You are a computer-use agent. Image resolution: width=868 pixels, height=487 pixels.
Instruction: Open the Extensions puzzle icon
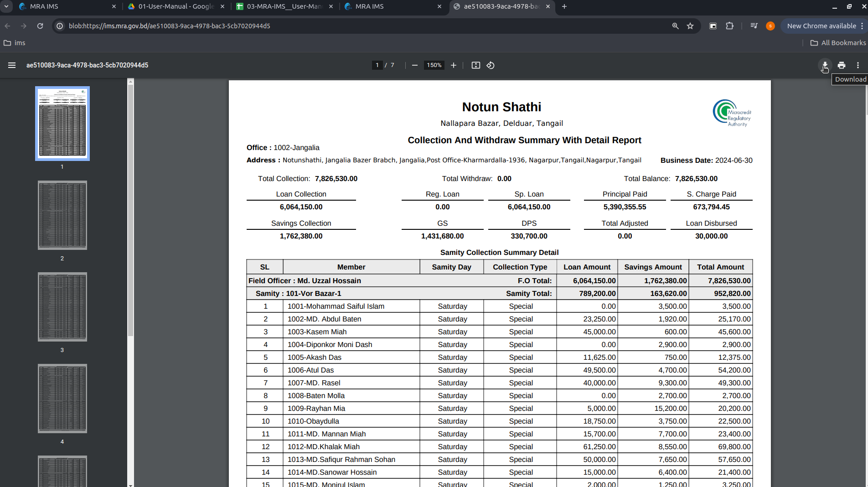(729, 26)
